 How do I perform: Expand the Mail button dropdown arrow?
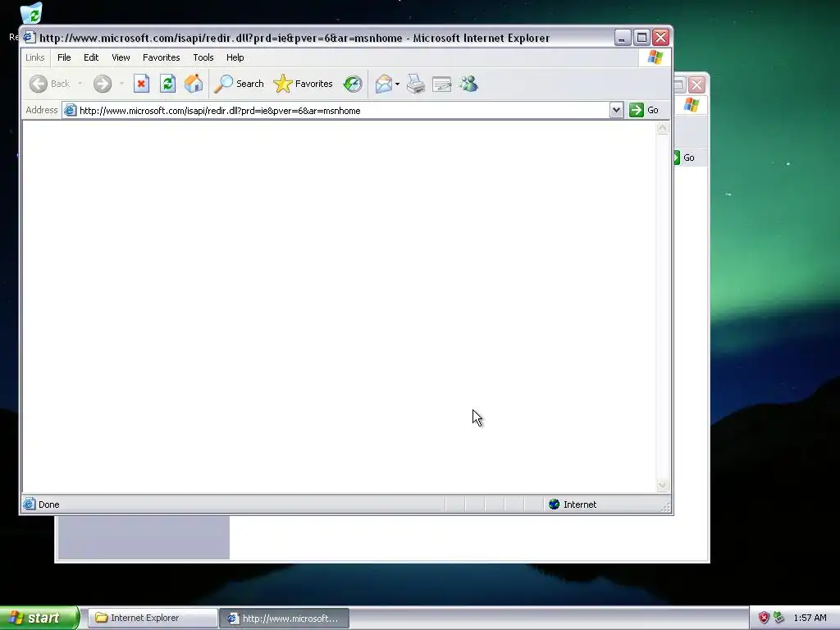click(x=398, y=84)
